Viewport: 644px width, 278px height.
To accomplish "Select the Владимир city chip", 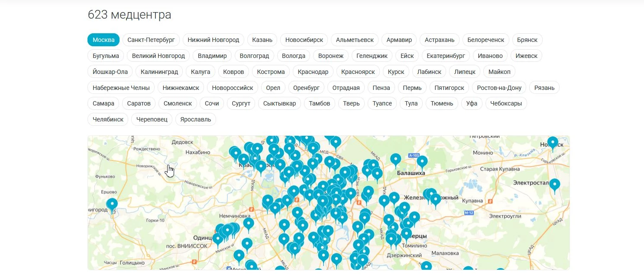I will click(212, 56).
